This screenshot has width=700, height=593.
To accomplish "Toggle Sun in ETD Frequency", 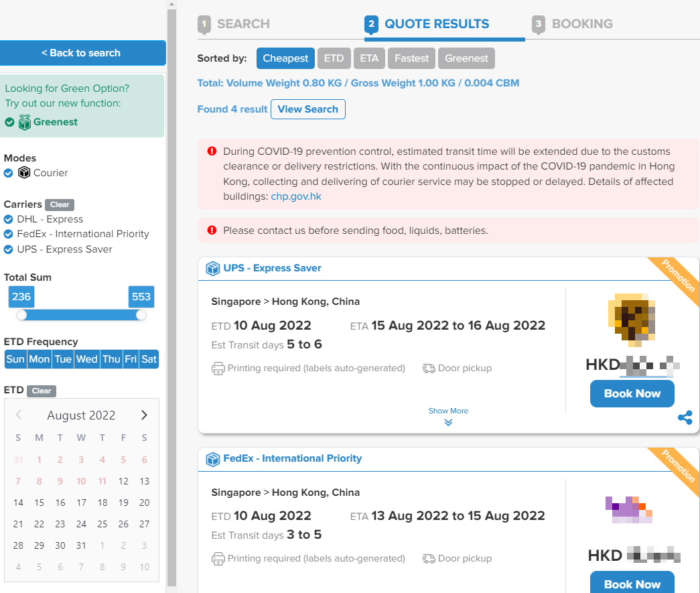I will 15,359.
